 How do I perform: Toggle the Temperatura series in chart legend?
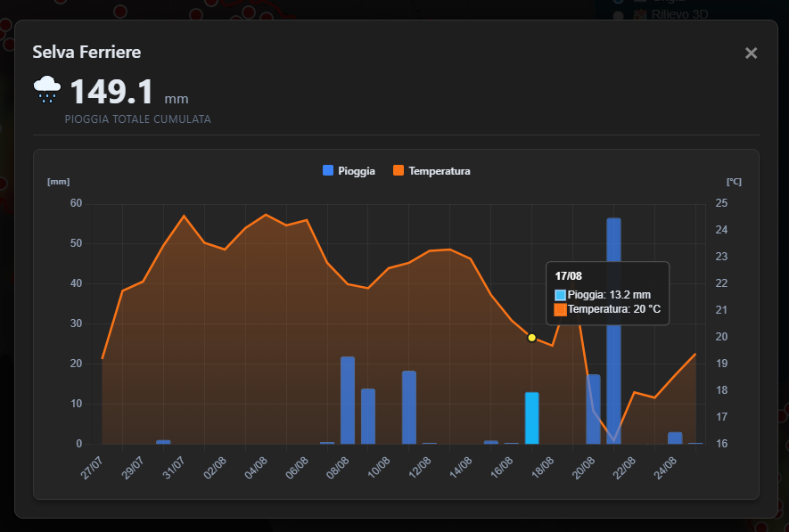point(431,171)
